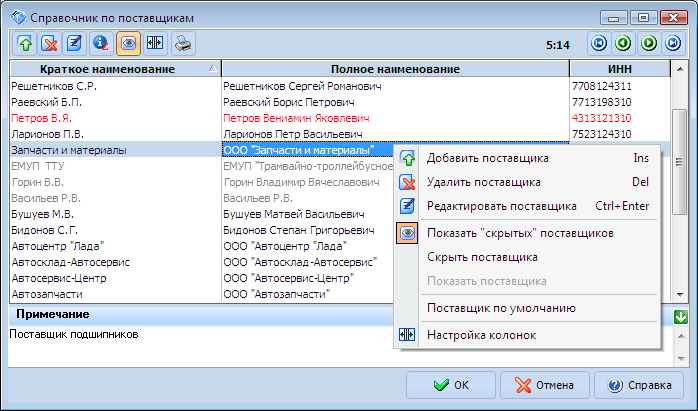The height and width of the screenshot is (411, 698).
Task: Open supplier info toolbar icon
Action: (101, 43)
